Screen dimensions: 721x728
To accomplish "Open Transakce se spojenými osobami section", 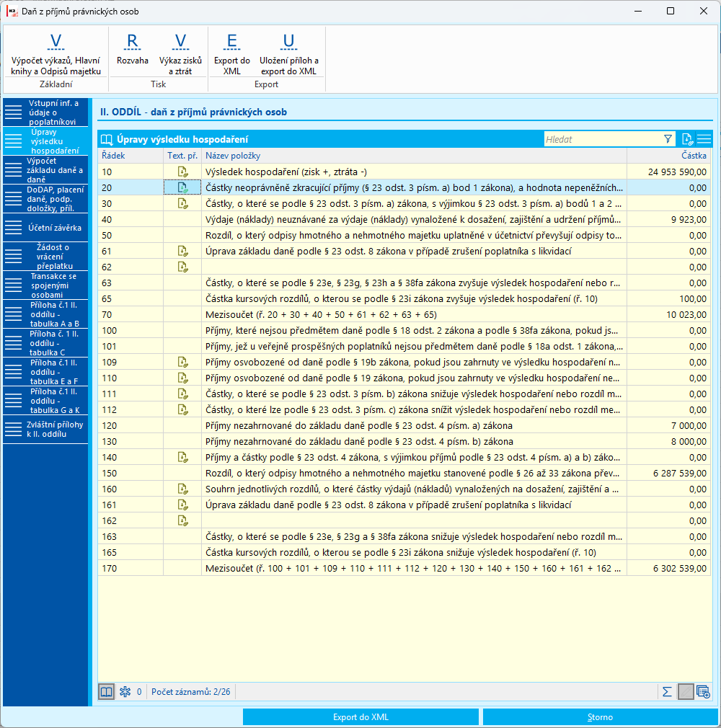I will [x=45, y=285].
